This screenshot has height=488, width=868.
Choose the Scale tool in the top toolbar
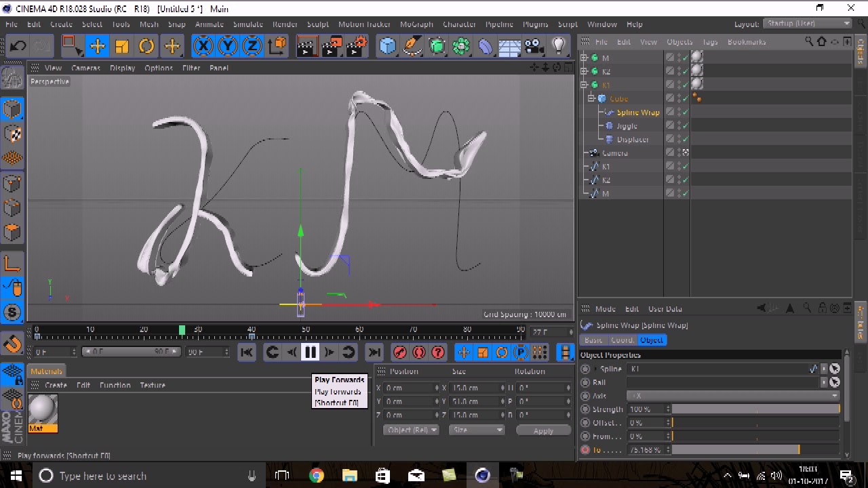(x=122, y=46)
